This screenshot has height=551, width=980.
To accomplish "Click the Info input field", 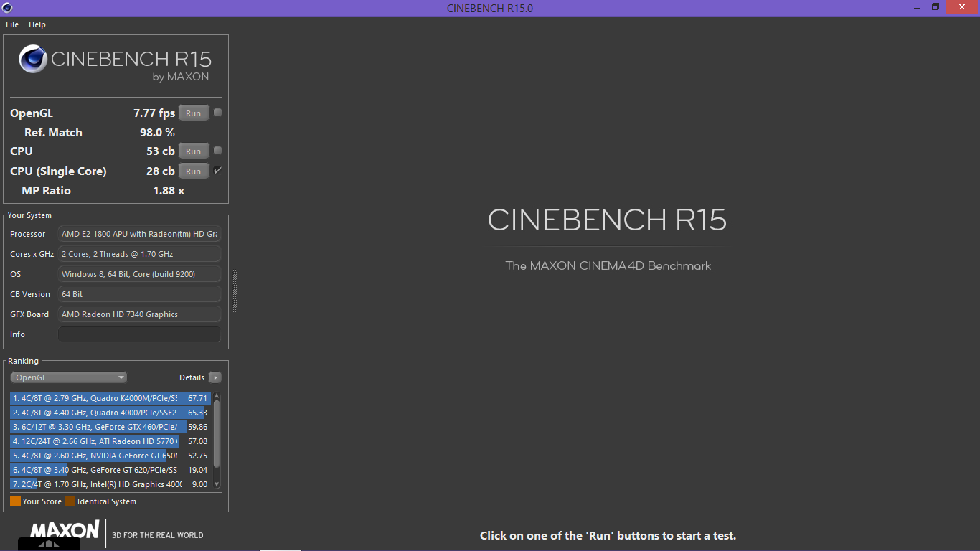I will tap(139, 334).
